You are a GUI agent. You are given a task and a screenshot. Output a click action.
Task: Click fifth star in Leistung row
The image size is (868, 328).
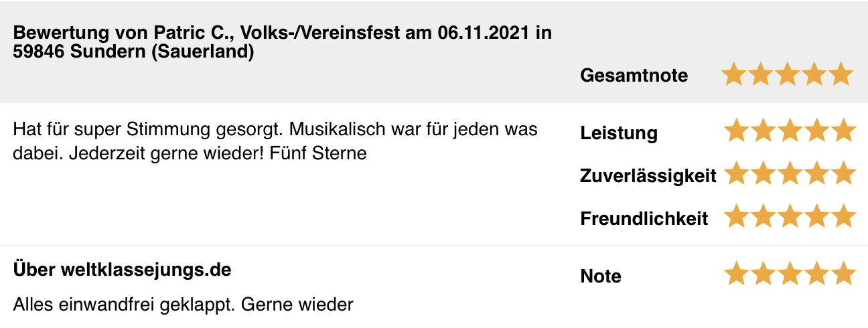pos(844,131)
